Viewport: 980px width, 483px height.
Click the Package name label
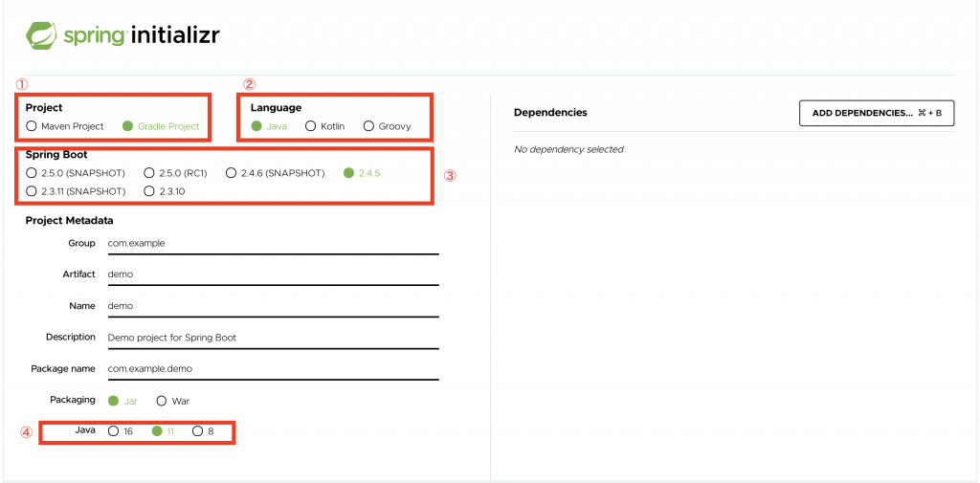(63, 368)
